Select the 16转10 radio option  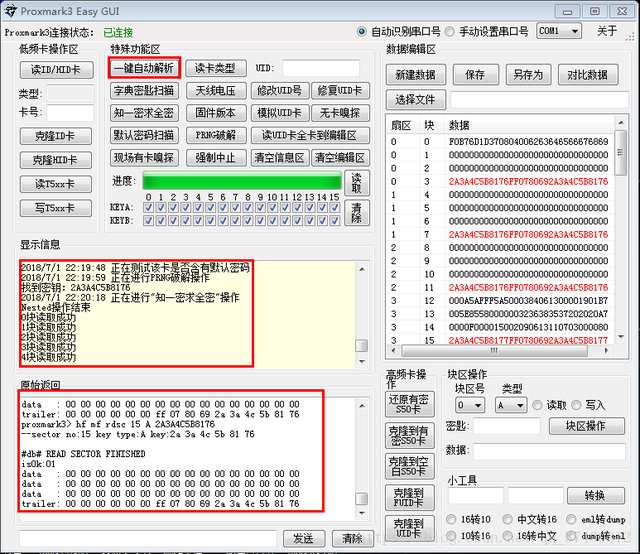tap(451, 519)
